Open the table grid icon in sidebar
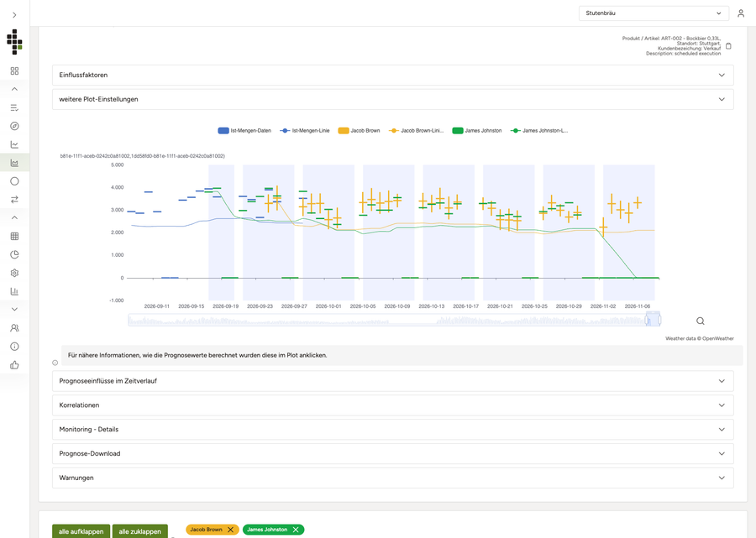The image size is (756, 538). 14,236
